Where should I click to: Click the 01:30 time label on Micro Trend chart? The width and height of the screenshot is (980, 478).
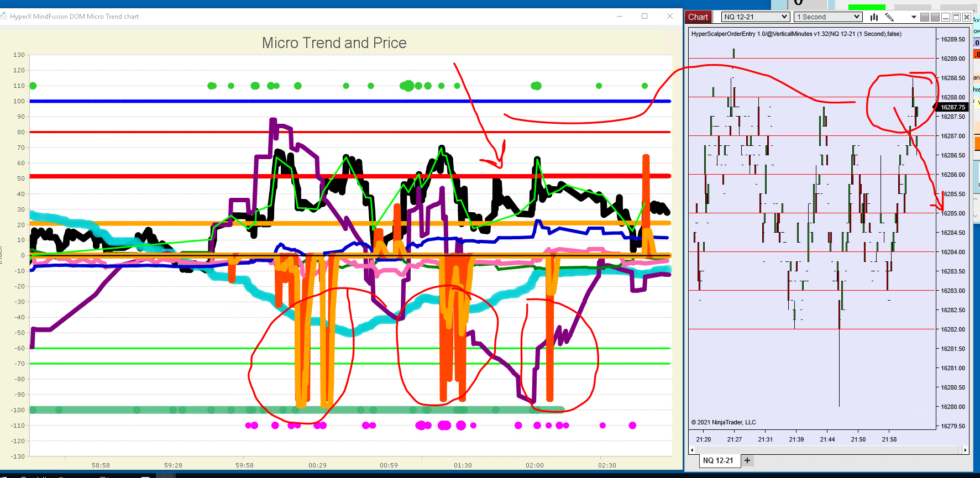pyautogui.click(x=463, y=465)
